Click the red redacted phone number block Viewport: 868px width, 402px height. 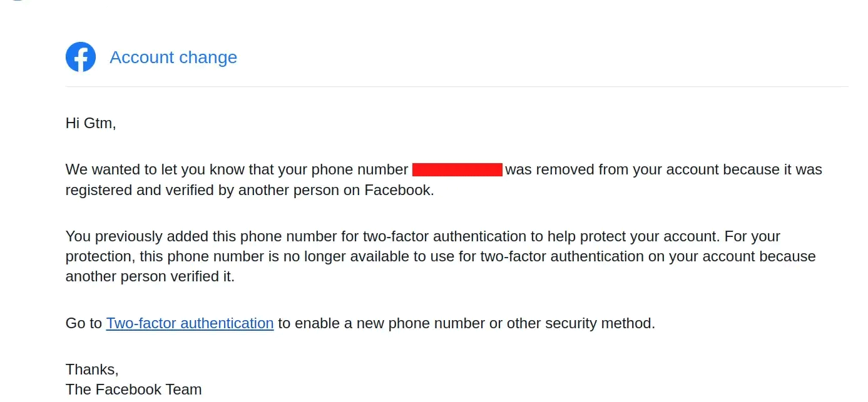click(457, 169)
